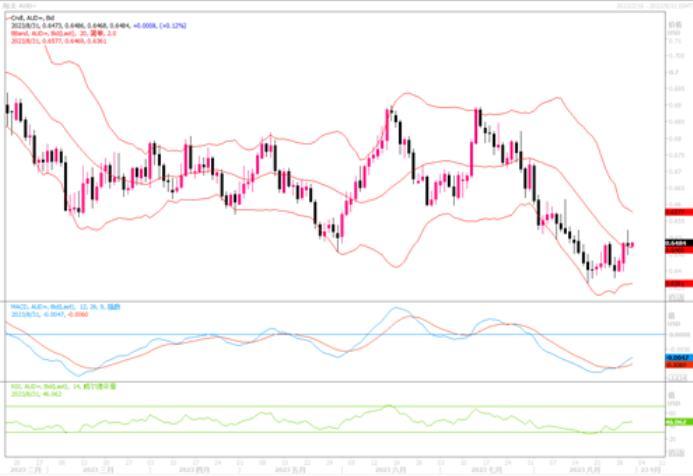693x476 pixels.
Task: Click the red 0.6577 Bollinger values row
Action: tap(58, 41)
